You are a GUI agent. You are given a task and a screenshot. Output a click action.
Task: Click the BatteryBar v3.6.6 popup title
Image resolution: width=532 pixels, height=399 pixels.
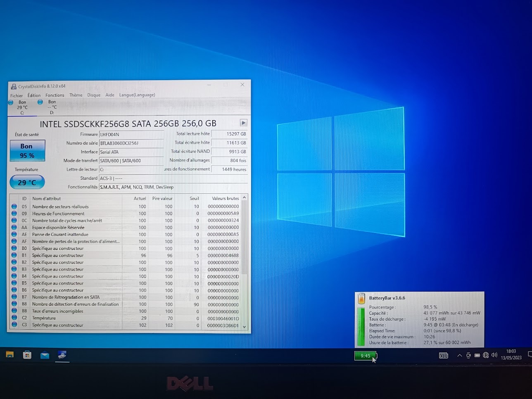point(387,298)
